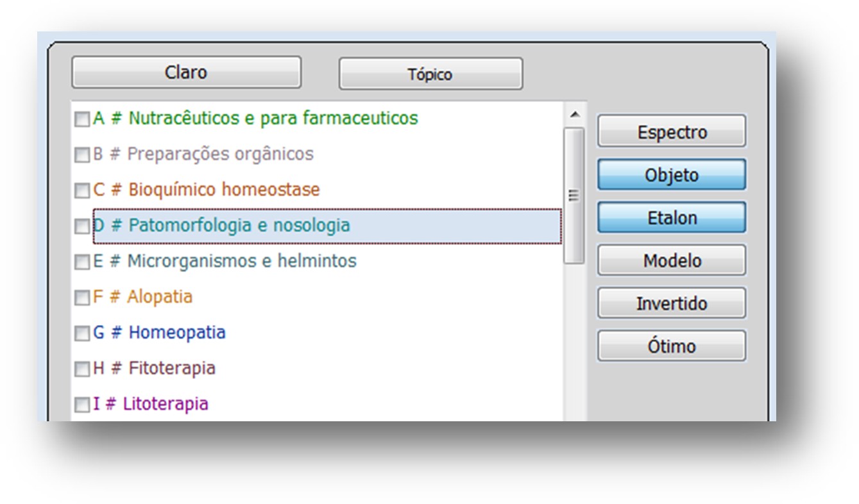This screenshot has height=504, width=859.
Task: Click the vertical scrollbar thumb
Action: pos(574,196)
